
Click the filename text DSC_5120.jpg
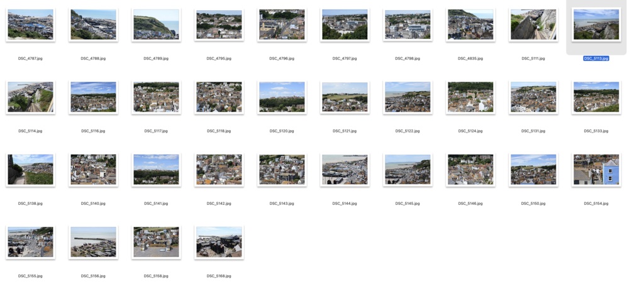pos(282,131)
